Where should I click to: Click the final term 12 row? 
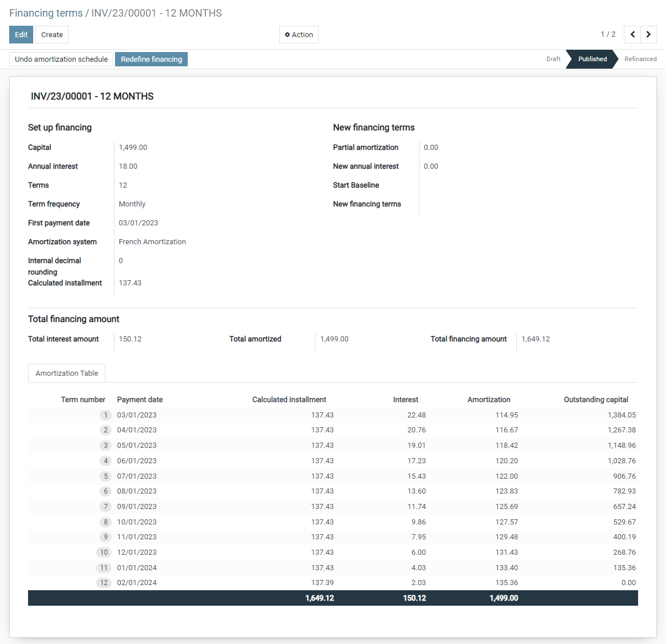pos(229,582)
